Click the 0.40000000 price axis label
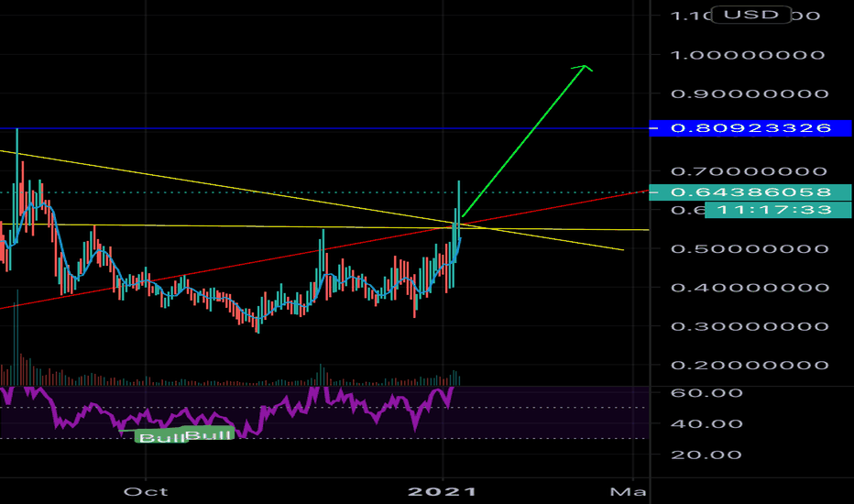Screen dimensions: 854x504 [x=750, y=288]
